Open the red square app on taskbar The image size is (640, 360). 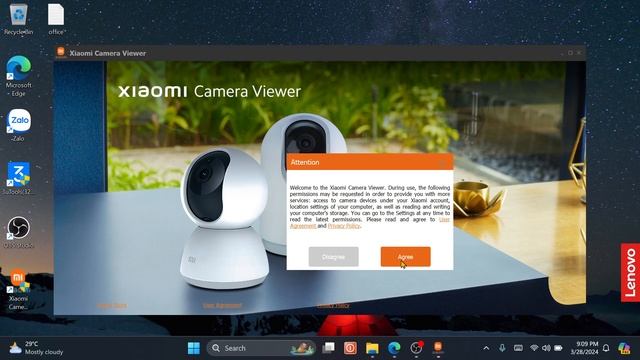(x=350, y=348)
